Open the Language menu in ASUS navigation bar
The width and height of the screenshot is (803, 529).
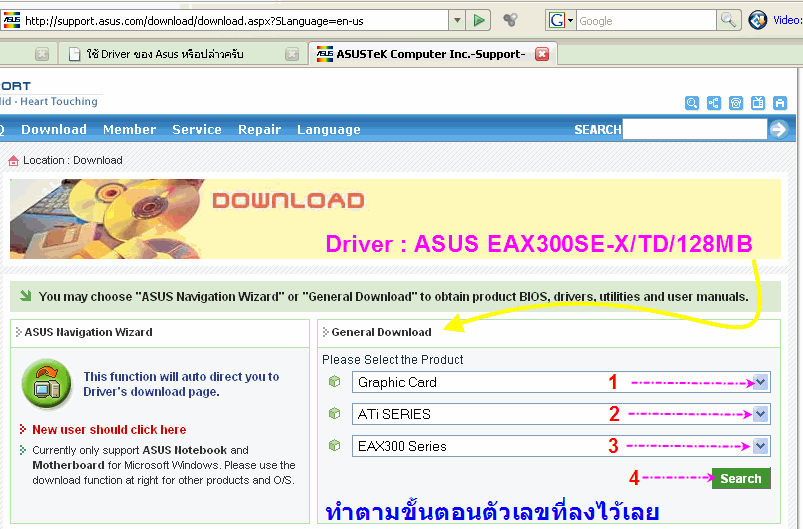click(x=329, y=130)
